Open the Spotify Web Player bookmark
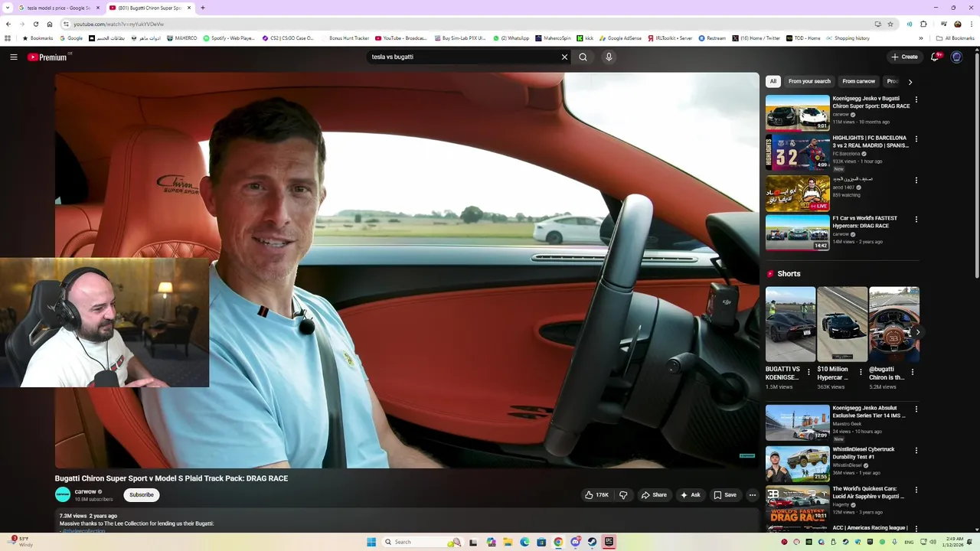Image resolution: width=980 pixels, height=551 pixels. point(229,38)
